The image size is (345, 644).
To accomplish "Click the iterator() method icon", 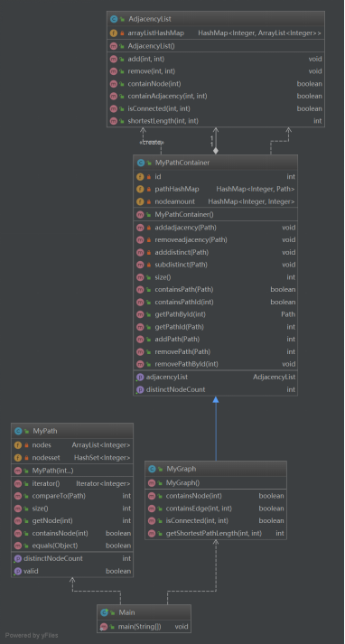I will click(18, 483).
